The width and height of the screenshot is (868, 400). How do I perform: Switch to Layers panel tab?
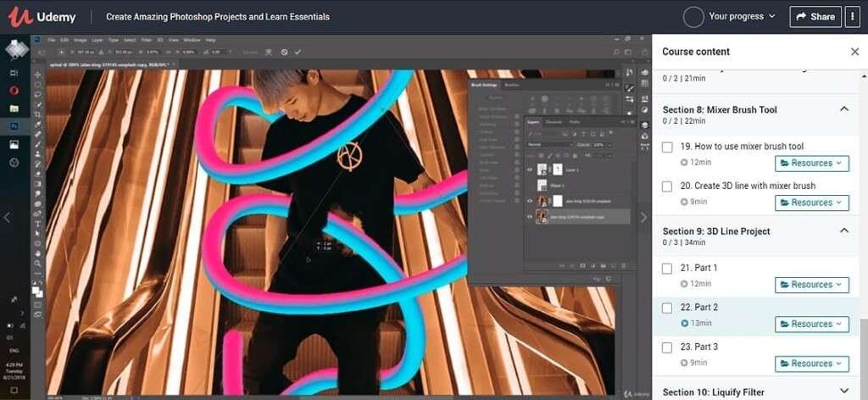533,122
